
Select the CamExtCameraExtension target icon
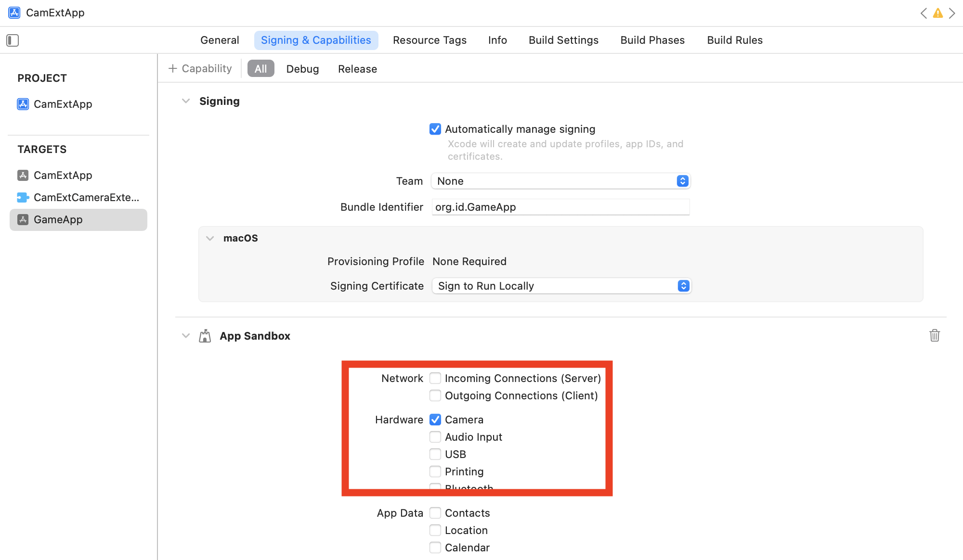pos(23,197)
